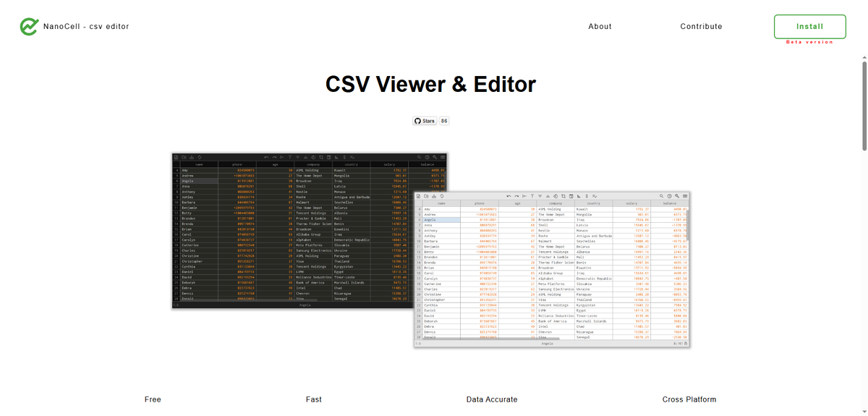Screen dimensions: 868x416
Task: Click the Cross Platform feature heading
Action: [689, 399]
